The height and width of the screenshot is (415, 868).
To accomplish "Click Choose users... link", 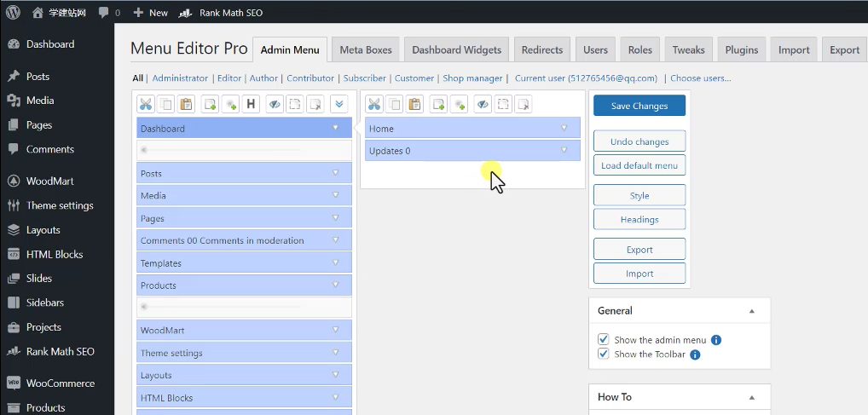I will click(x=700, y=78).
